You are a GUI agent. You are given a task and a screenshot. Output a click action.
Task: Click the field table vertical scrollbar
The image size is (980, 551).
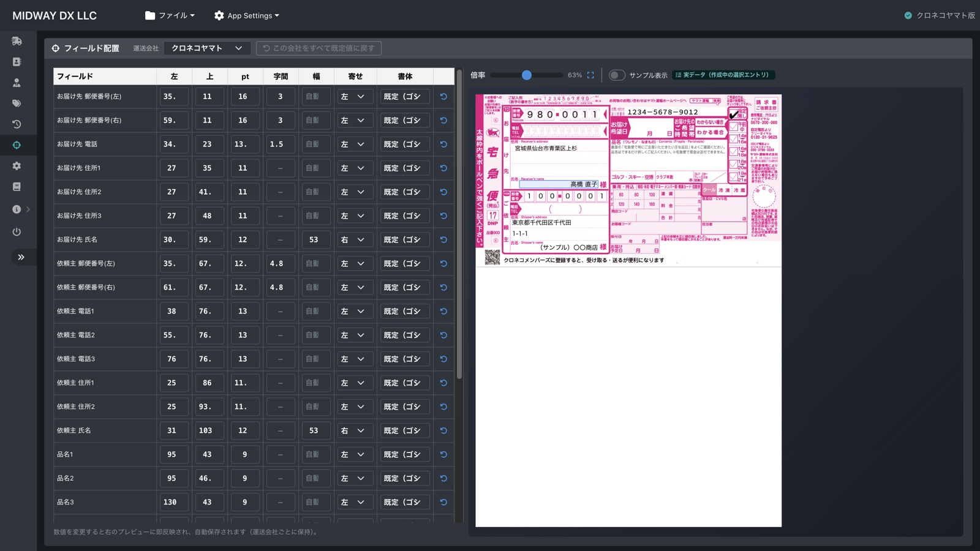(x=459, y=224)
